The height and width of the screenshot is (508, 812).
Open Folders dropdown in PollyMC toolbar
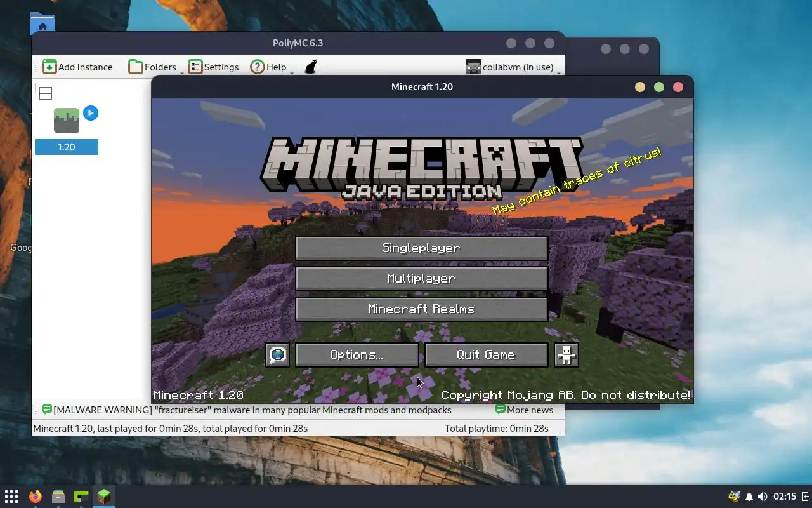click(x=153, y=67)
